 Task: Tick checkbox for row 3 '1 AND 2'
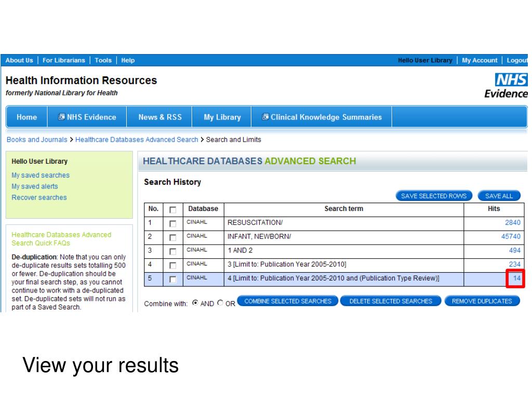click(172, 251)
